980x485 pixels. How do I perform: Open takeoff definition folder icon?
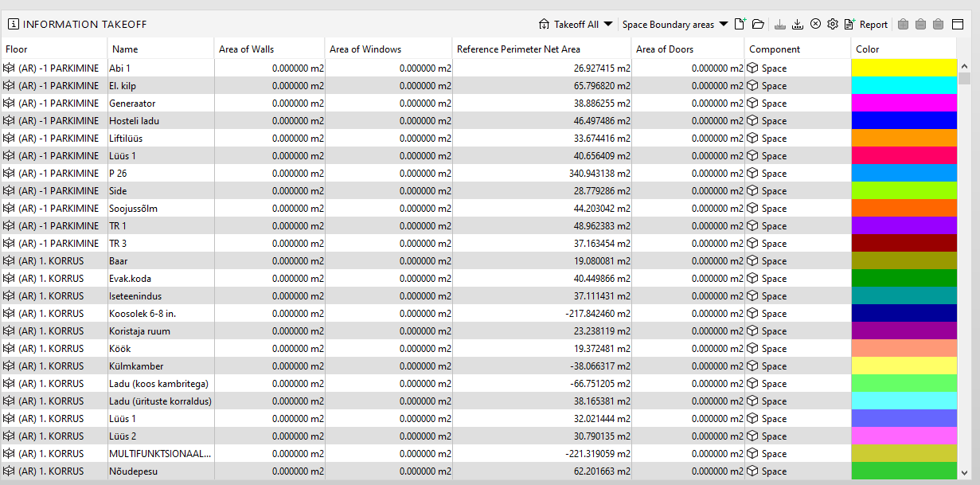758,24
